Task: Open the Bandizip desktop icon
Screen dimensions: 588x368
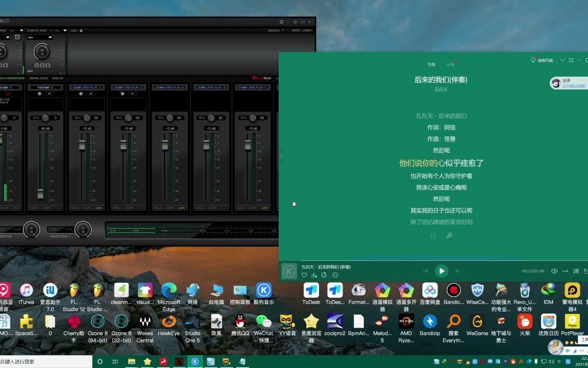Action: point(430,325)
